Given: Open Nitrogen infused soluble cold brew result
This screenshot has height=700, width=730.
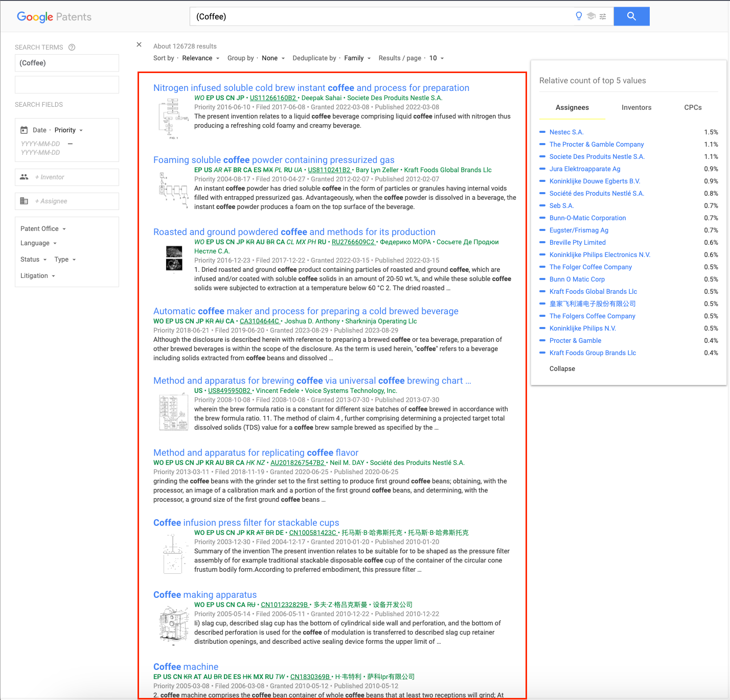Looking at the screenshot, I should point(311,88).
